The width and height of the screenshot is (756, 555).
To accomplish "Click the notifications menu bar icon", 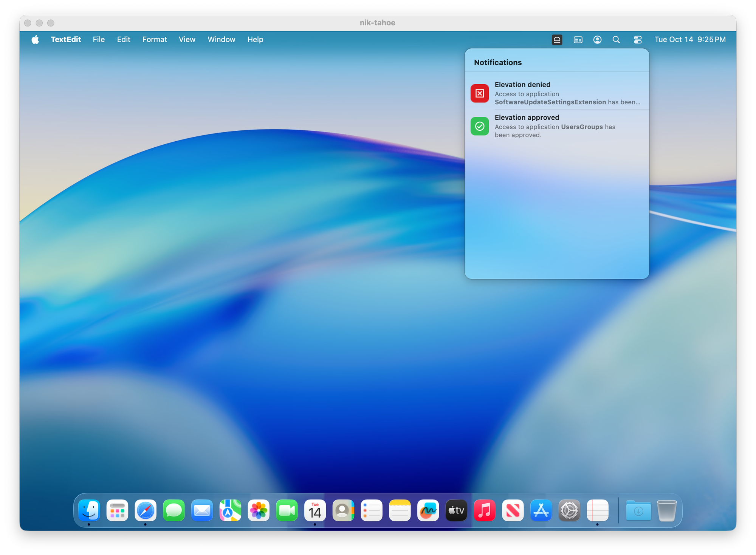I will (557, 40).
